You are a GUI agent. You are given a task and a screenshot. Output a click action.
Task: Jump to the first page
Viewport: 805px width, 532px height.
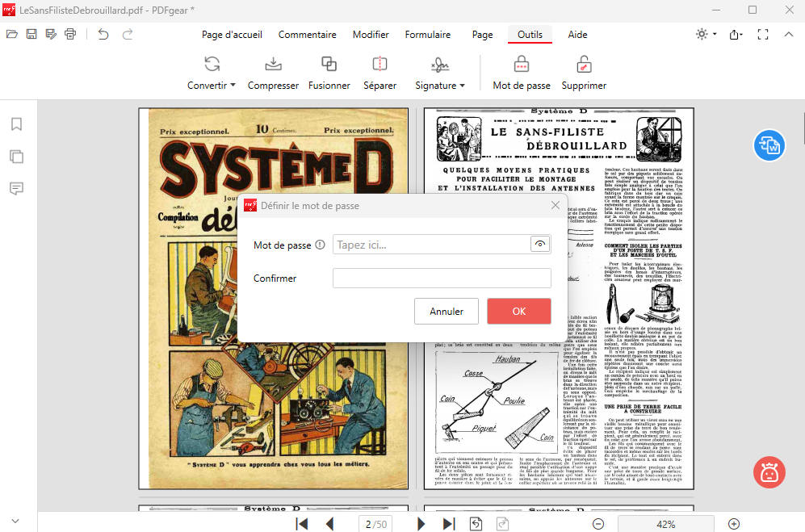302,524
